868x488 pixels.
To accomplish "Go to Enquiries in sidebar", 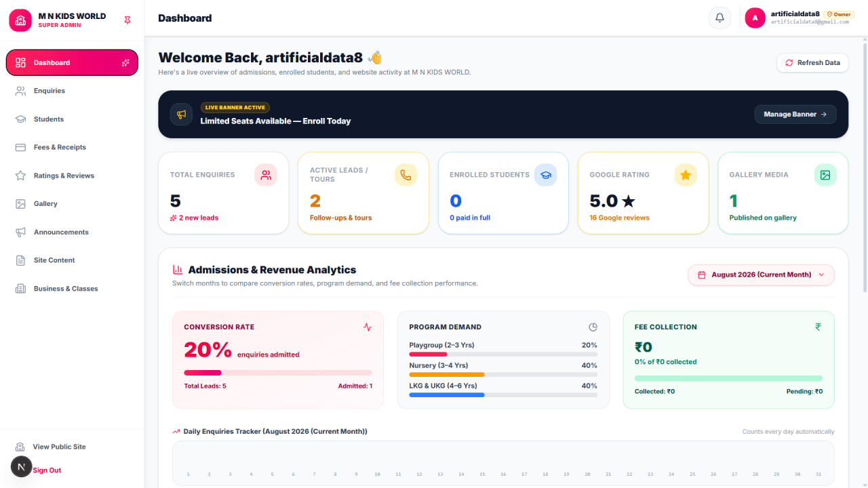I will 72,91.
